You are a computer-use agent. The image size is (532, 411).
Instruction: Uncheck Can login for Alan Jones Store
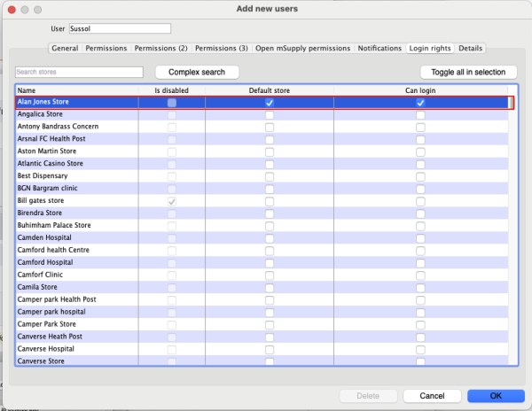point(420,103)
